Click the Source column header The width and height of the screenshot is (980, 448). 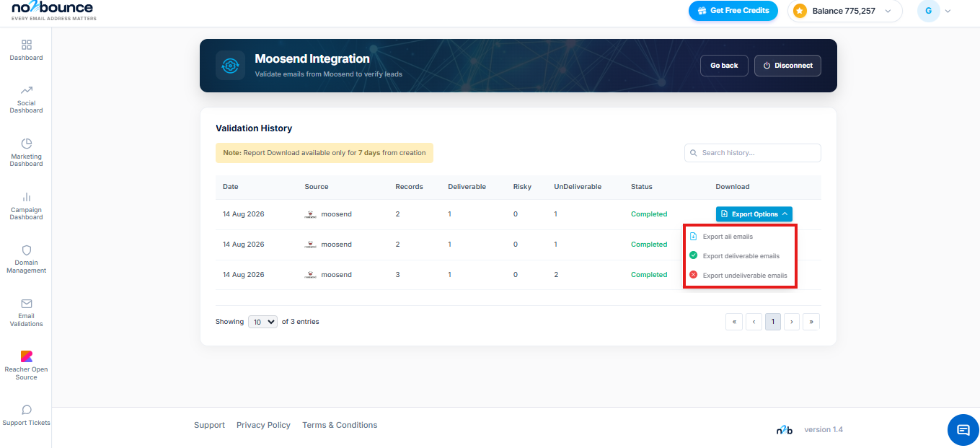(x=317, y=187)
